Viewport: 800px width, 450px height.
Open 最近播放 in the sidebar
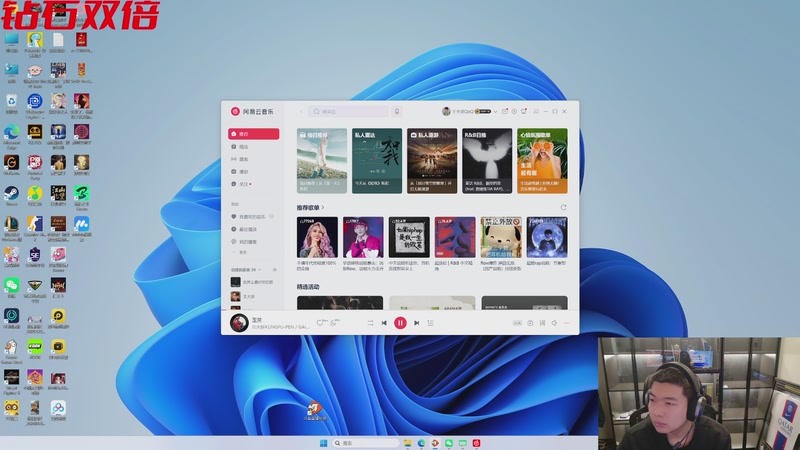tap(254, 230)
